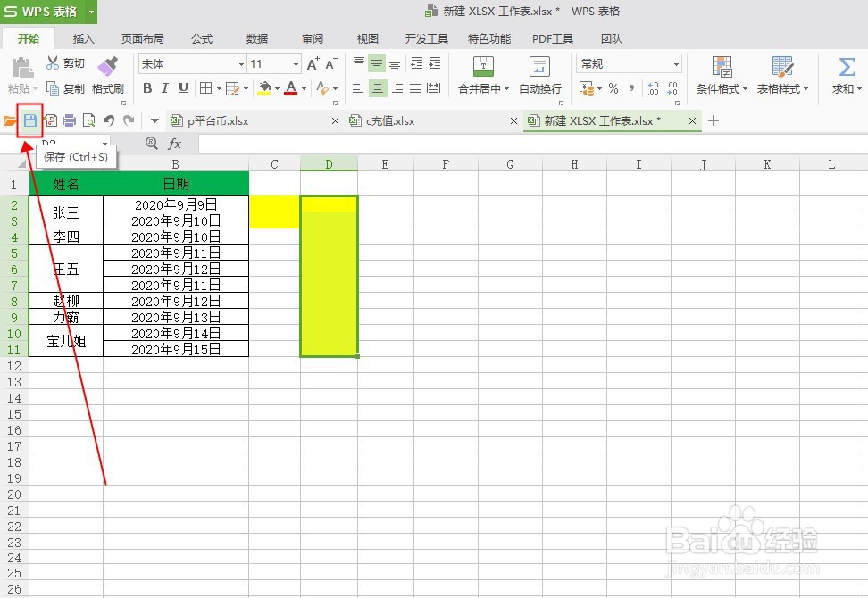Expand the Sum (求和) dropdown
Image resolution: width=868 pixels, height=598 pixels.
pos(859,88)
